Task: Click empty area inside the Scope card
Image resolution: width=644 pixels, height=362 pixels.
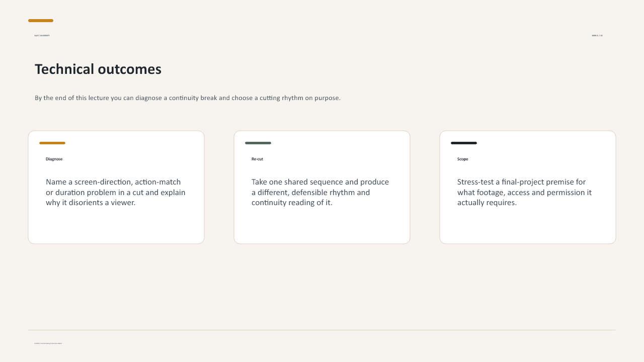Action: [528, 226]
